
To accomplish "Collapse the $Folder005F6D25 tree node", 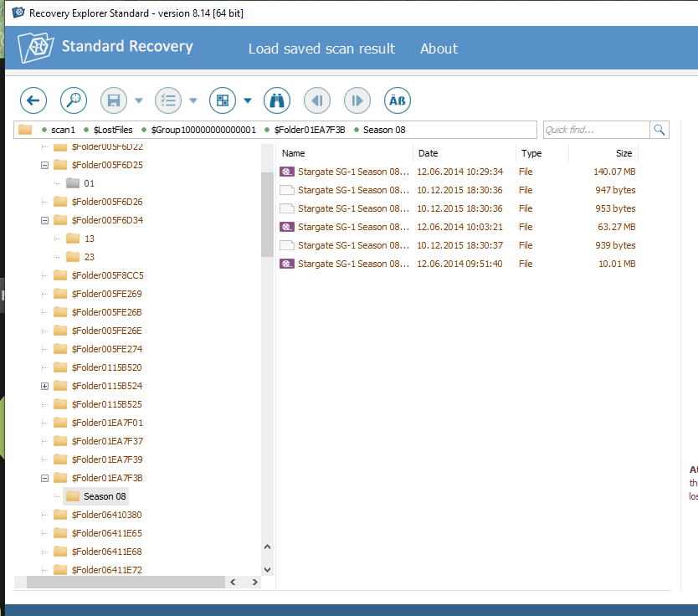I will 44,165.
